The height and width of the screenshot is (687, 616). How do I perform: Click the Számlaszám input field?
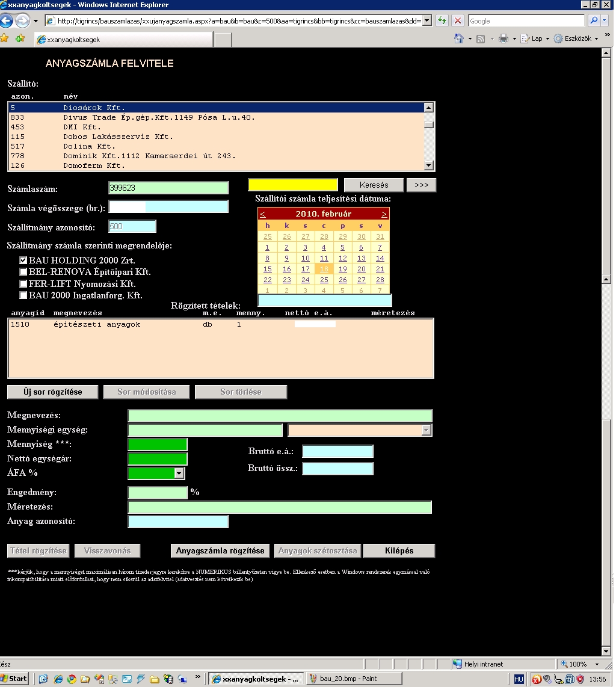pos(168,188)
